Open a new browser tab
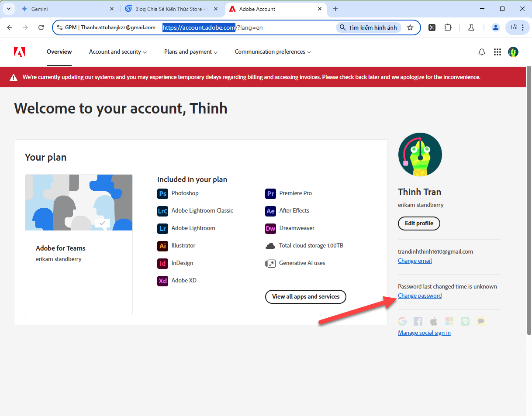Image resolution: width=532 pixels, height=416 pixels. tap(335, 9)
